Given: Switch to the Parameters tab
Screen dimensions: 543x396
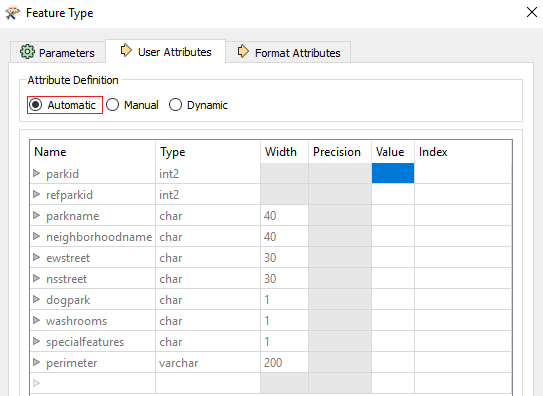Looking at the screenshot, I should coord(57,52).
